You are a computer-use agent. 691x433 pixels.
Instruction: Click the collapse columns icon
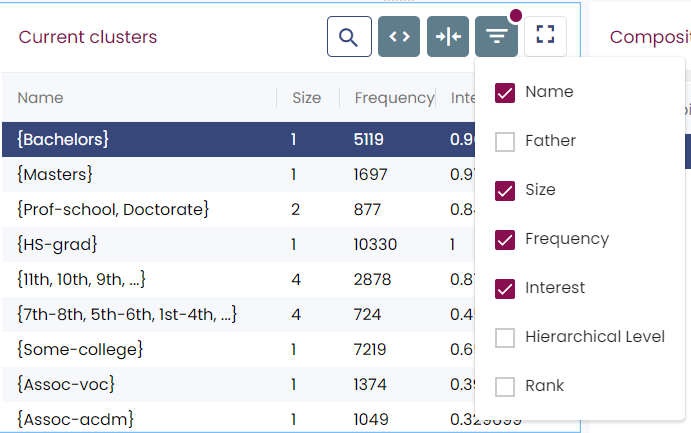pos(448,37)
